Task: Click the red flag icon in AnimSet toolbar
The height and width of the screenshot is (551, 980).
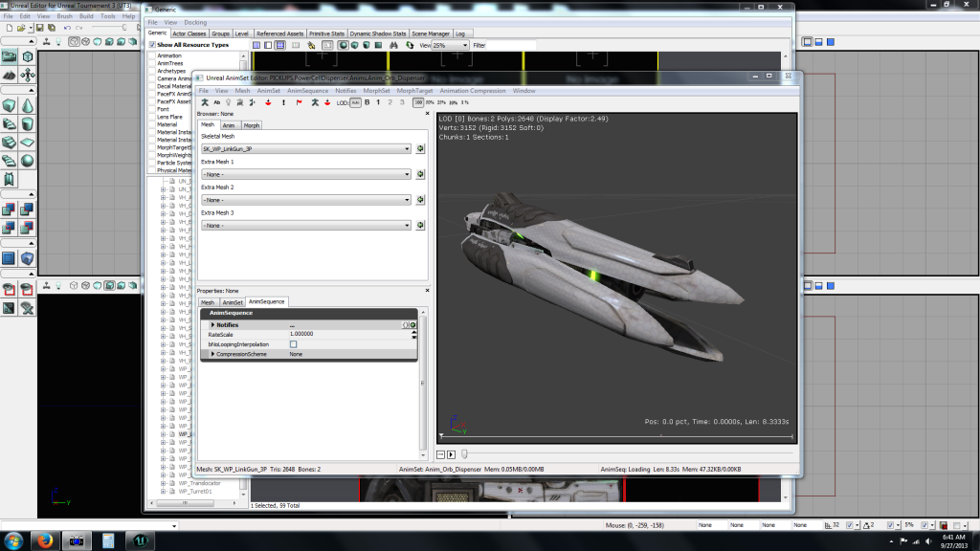Action: point(300,102)
